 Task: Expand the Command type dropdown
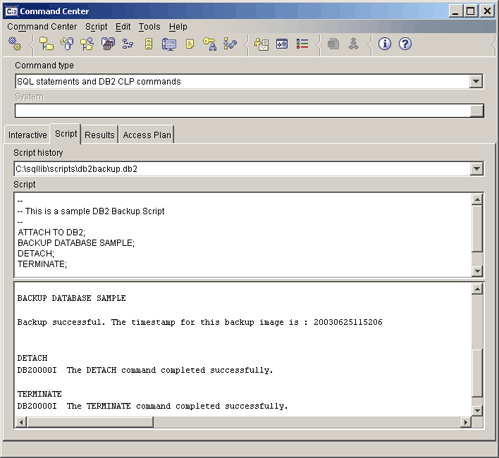click(x=476, y=81)
